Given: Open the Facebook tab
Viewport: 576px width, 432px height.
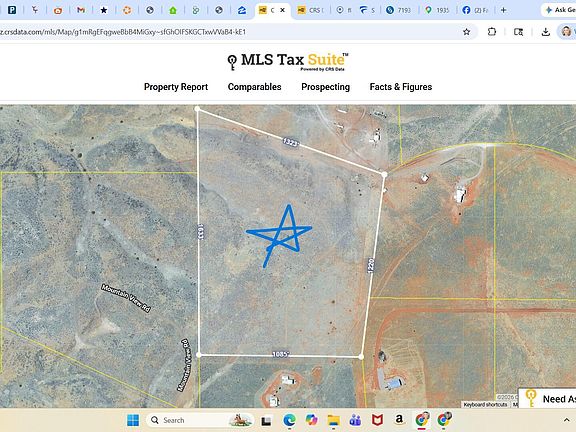Looking at the screenshot, I should 475,10.
